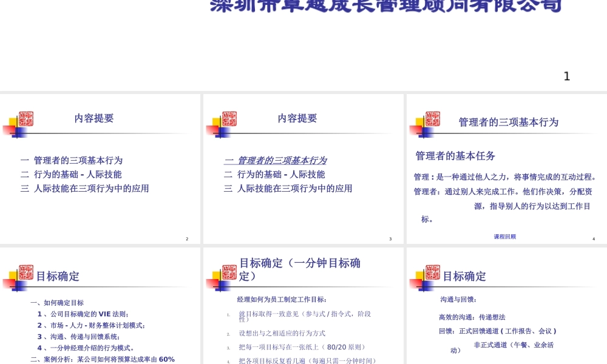Viewport: 607px width, 364px height.
Task: Click slide 2 line 一 管理者的三项基本行为
Action: click(x=72, y=160)
